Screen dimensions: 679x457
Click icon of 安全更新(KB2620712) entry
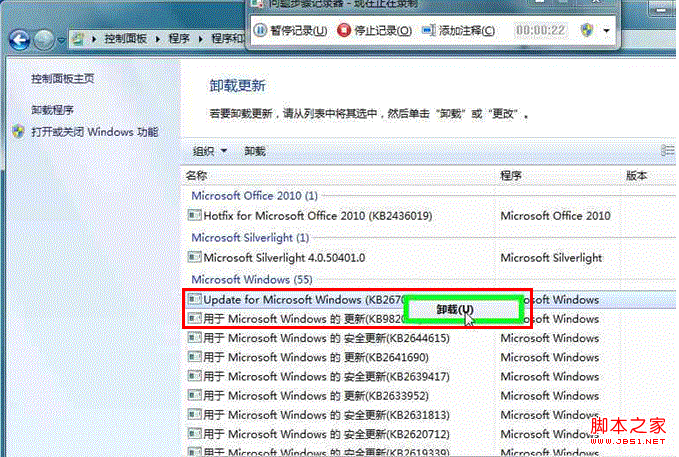pos(194,433)
